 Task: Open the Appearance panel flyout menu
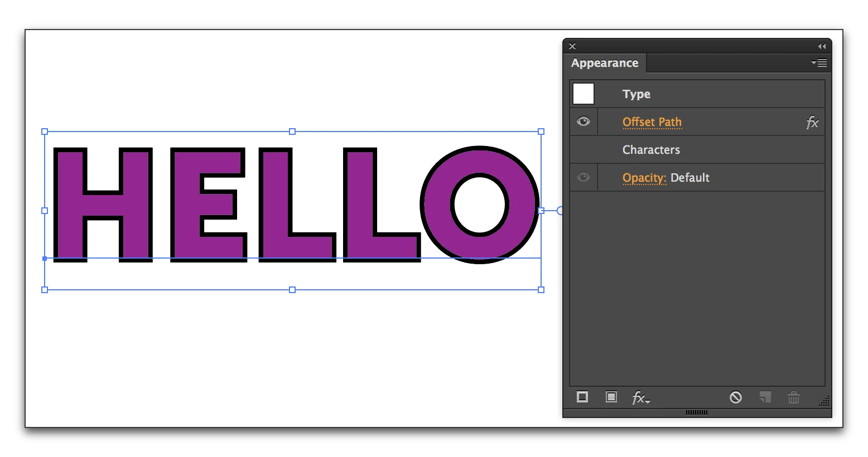819,63
